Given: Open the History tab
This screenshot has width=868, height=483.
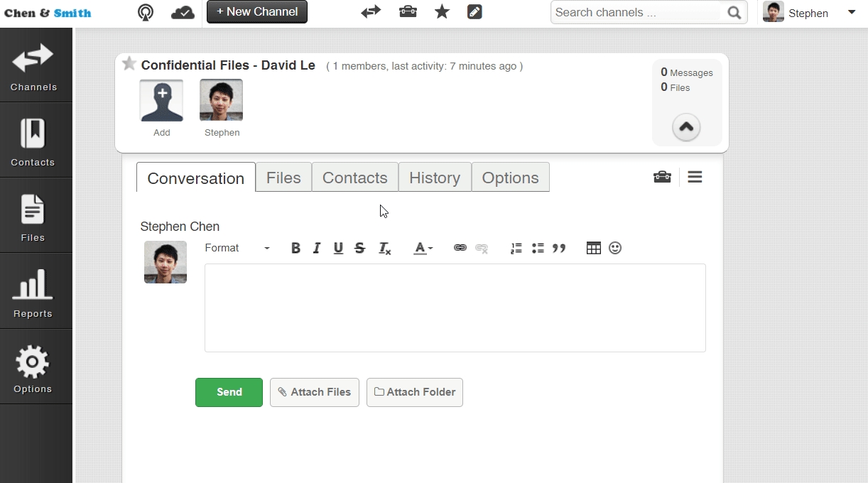Looking at the screenshot, I should [x=434, y=178].
